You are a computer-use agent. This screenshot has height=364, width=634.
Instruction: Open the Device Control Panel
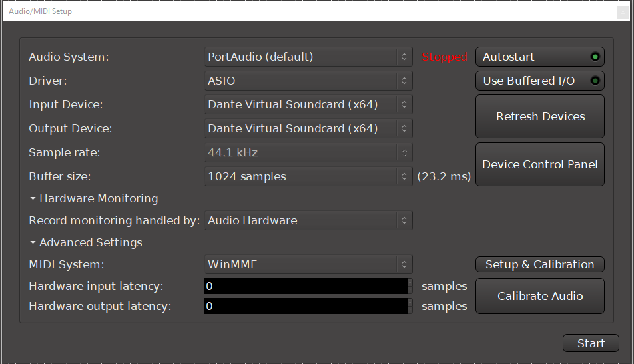click(539, 165)
